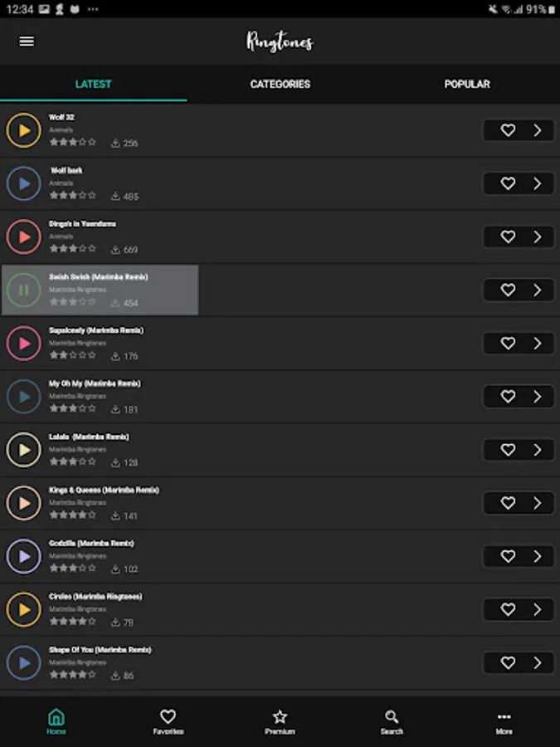Rate Supalonely using its star rating
This screenshot has height=747, width=560.
(x=72, y=355)
